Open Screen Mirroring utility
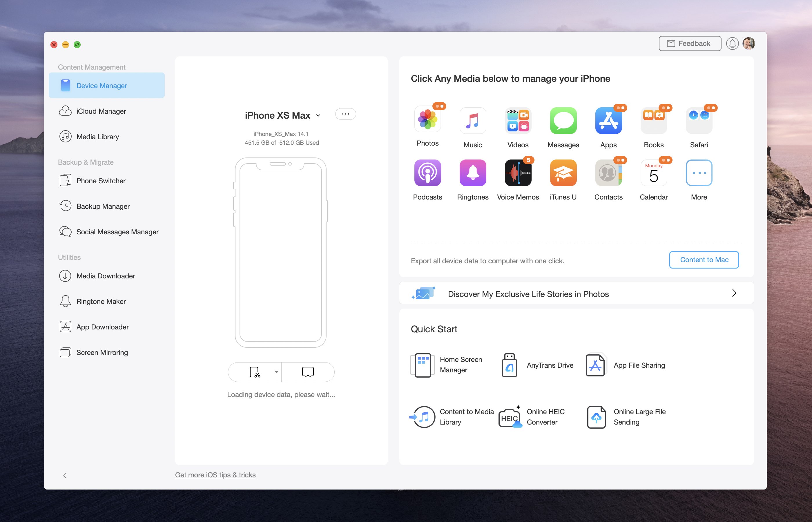Image resolution: width=812 pixels, height=522 pixels. (x=106, y=352)
